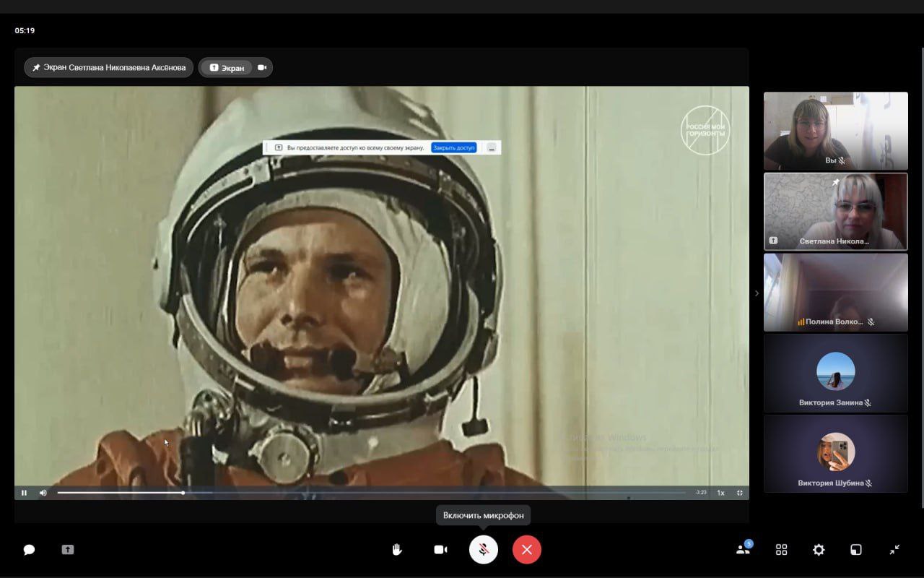Pause the video playback
Image resolution: width=924 pixels, height=578 pixels.
pos(24,493)
